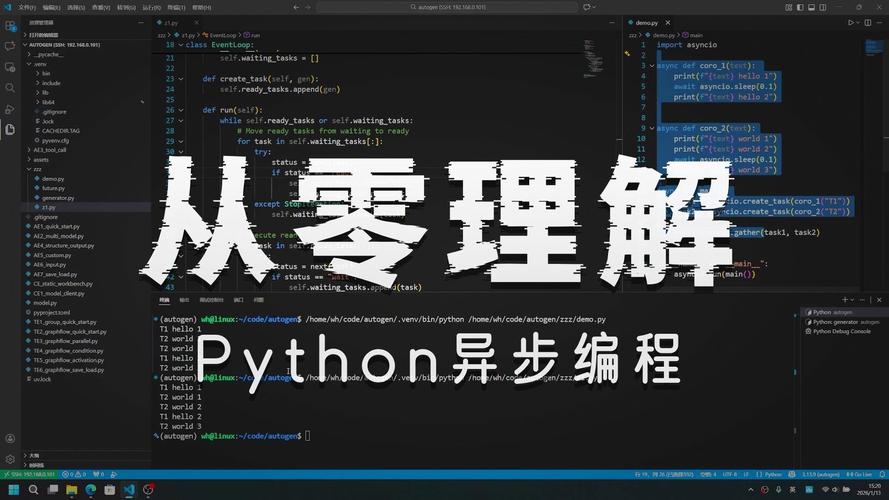Click the demo.py minimap

(x=874, y=48)
